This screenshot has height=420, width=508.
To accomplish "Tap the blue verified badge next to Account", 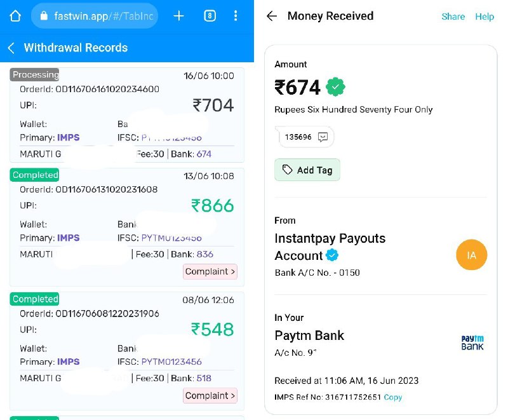I will point(331,255).
